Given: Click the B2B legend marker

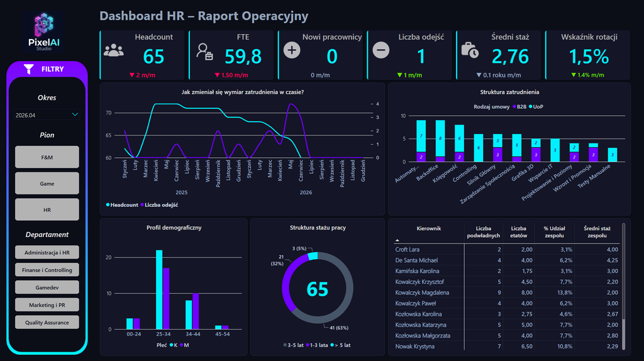Looking at the screenshot, I should point(514,107).
